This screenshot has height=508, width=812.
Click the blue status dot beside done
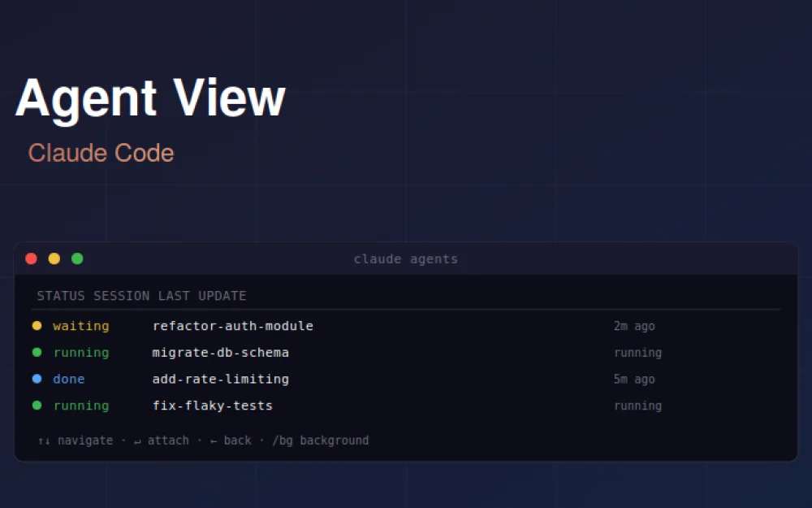click(x=37, y=379)
